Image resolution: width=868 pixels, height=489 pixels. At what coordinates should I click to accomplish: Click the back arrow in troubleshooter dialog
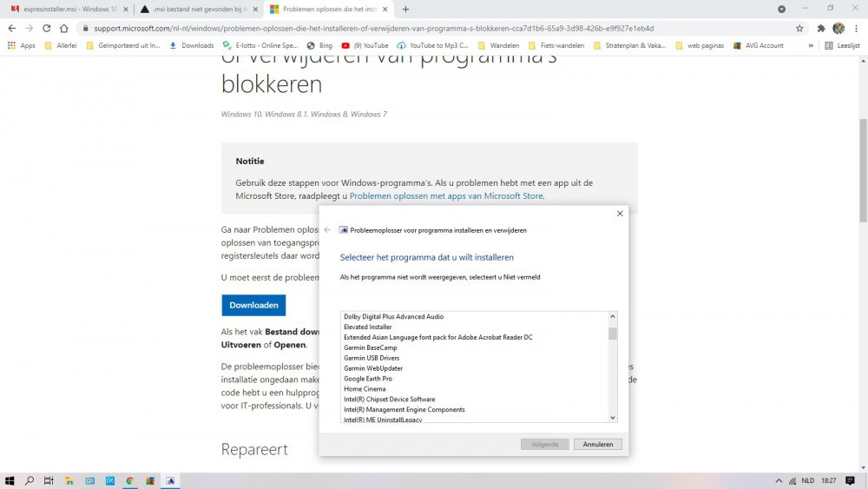click(x=327, y=230)
